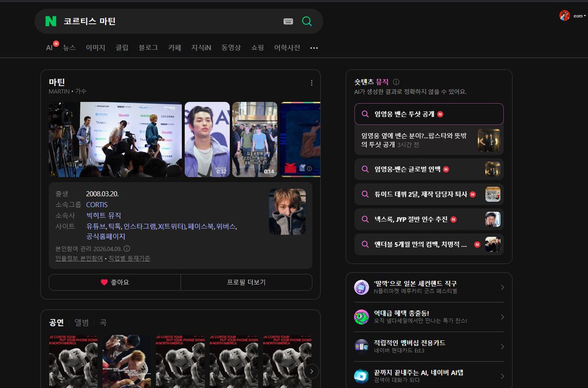The height and width of the screenshot is (388, 588).
Task: Switch to the 이미지 tab
Action: pyautogui.click(x=96, y=48)
